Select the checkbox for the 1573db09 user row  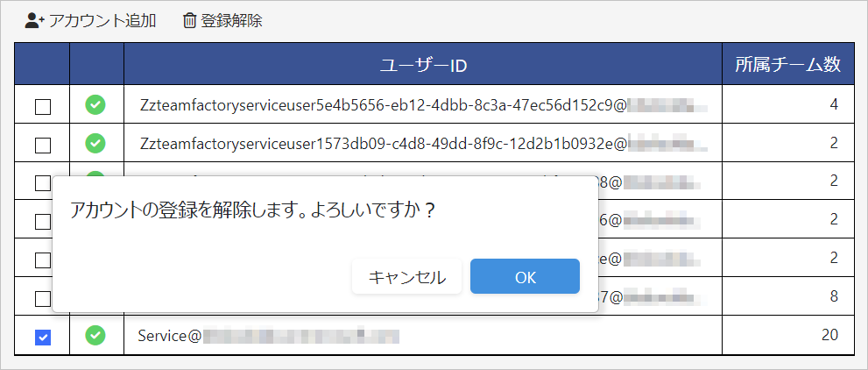(x=42, y=144)
